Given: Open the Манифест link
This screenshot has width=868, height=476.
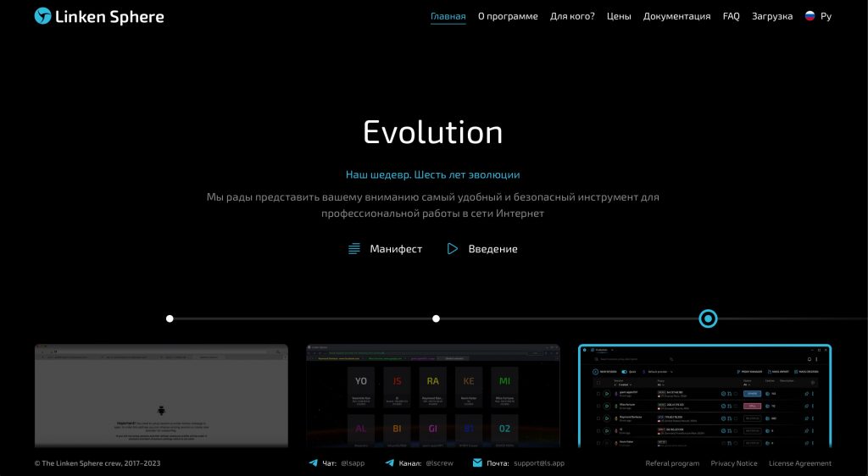Looking at the screenshot, I should 396,249.
